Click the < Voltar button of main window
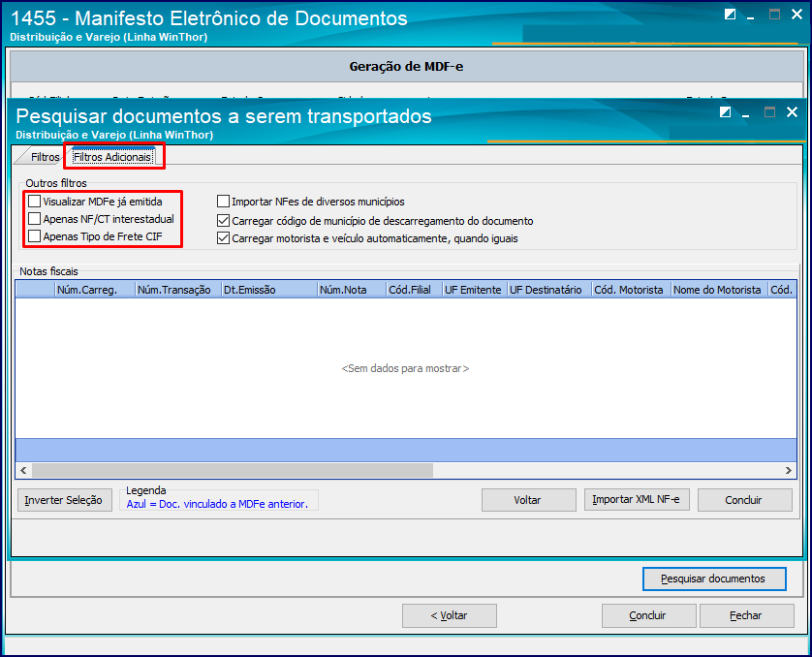Viewport: 812px width, 657px height. tap(449, 615)
